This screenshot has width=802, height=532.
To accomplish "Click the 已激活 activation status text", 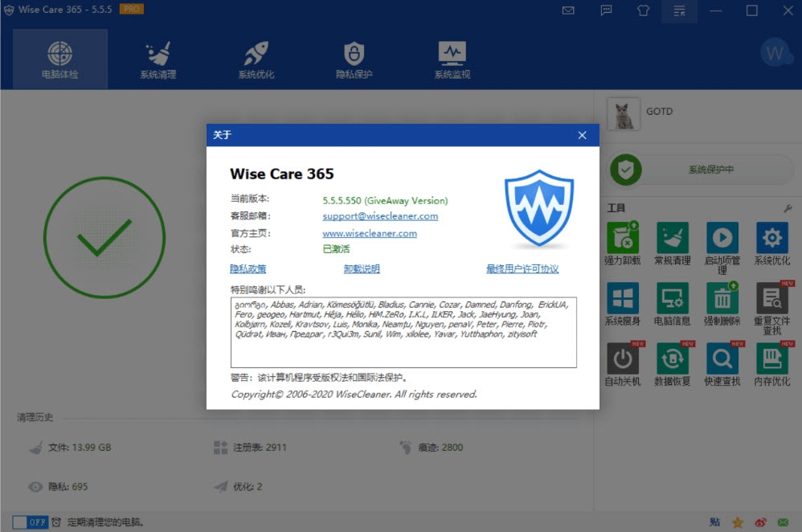I will click(336, 249).
